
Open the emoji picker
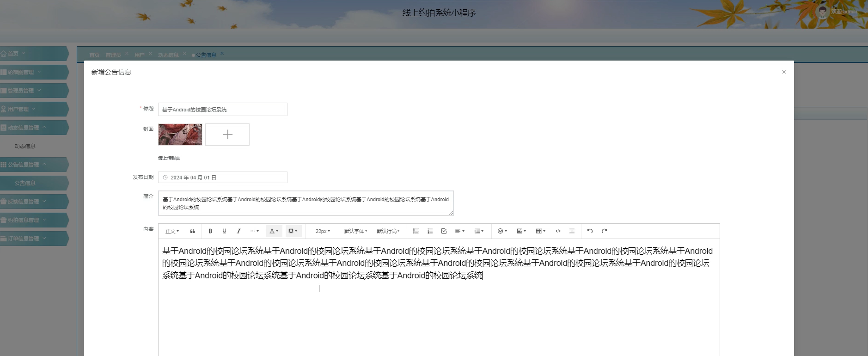tap(502, 231)
